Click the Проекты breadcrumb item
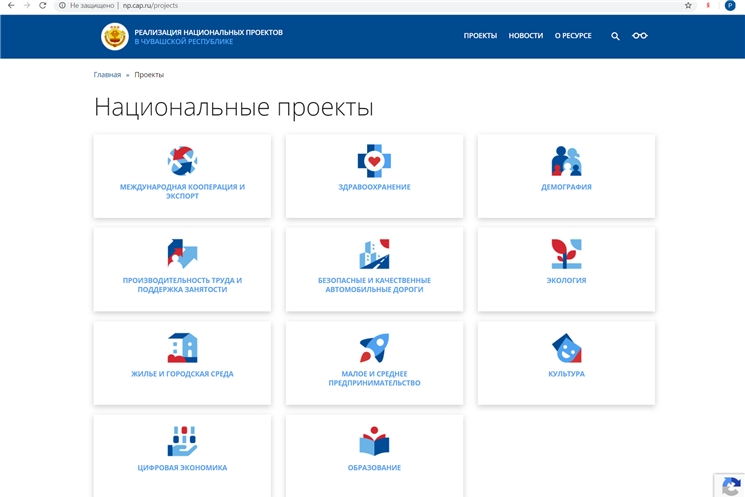This screenshot has height=497, width=745. [149, 75]
